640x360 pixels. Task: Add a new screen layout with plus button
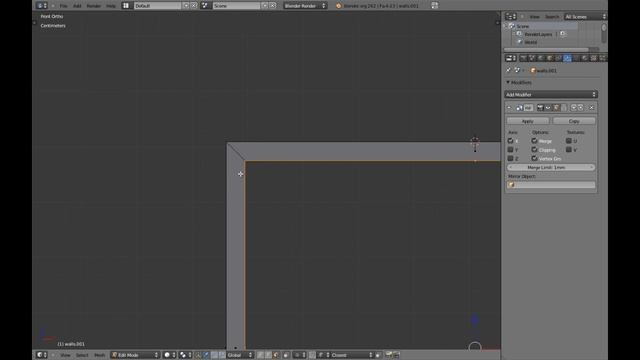tap(186, 6)
